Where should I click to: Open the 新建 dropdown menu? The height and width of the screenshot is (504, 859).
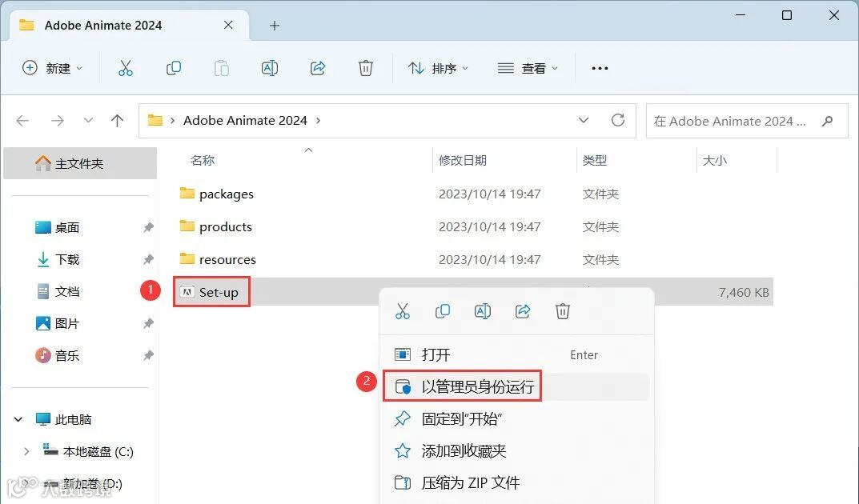point(53,69)
